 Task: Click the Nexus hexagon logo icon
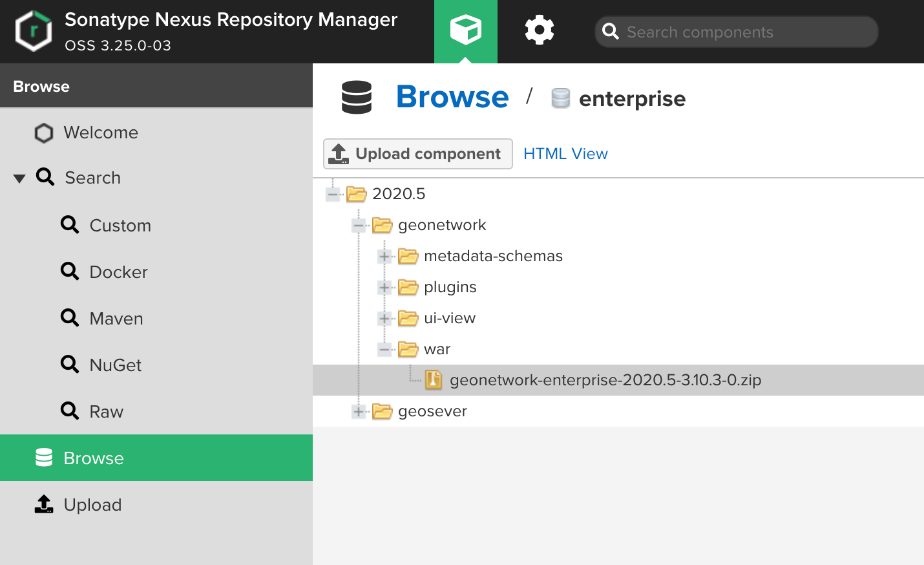click(34, 30)
